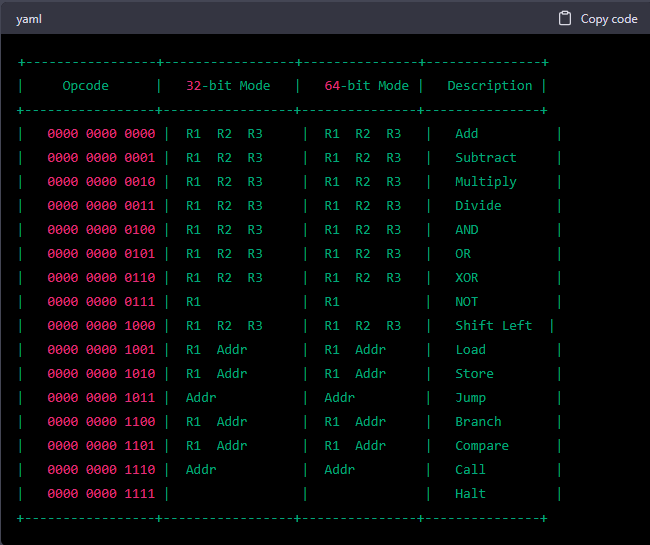Click the Shift Left description text
Screen dimensions: 650x545
pos(493,326)
